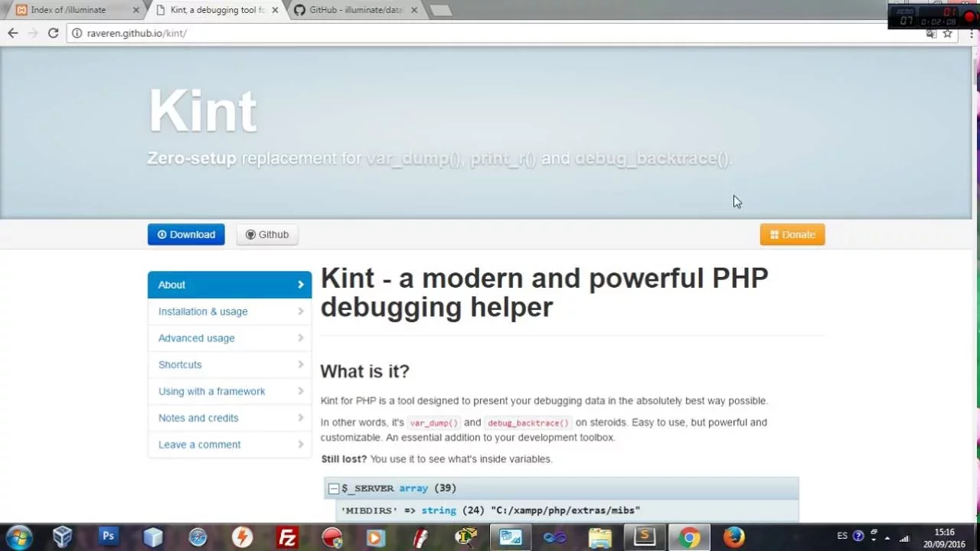Click the var_dump() code snippet

[x=433, y=422]
